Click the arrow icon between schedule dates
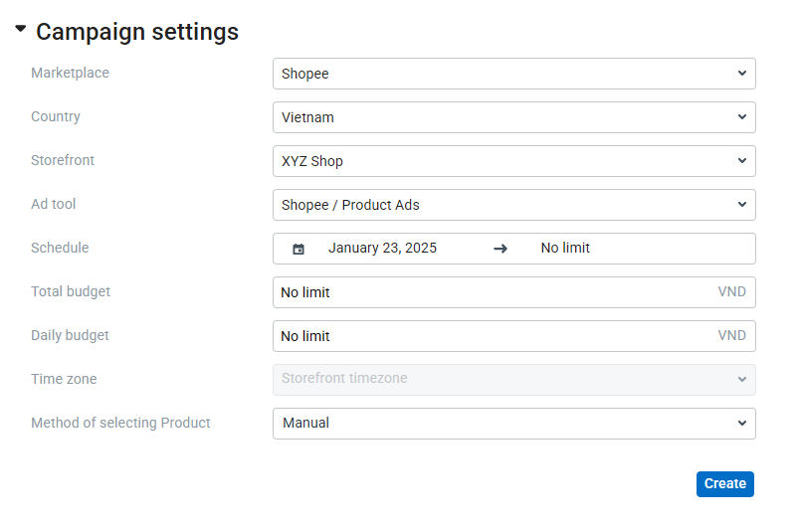Viewport: 801px width, 532px height. [x=501, y=249]
